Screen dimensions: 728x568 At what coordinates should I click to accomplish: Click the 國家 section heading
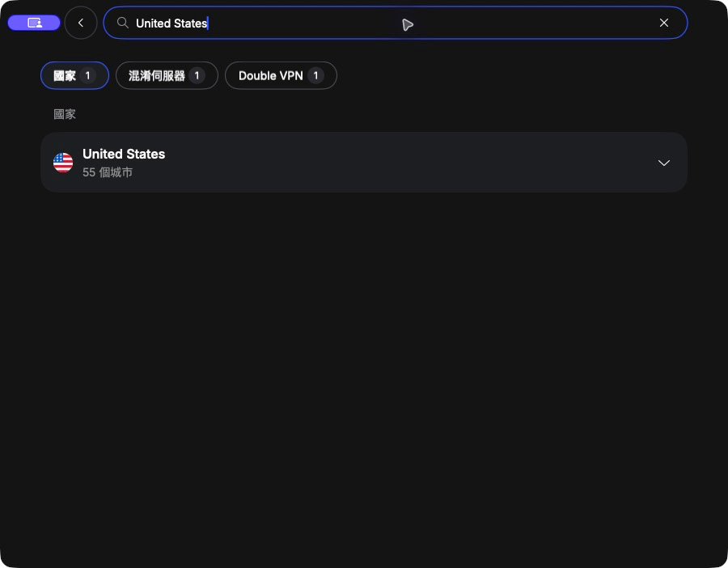pos(65,114)
